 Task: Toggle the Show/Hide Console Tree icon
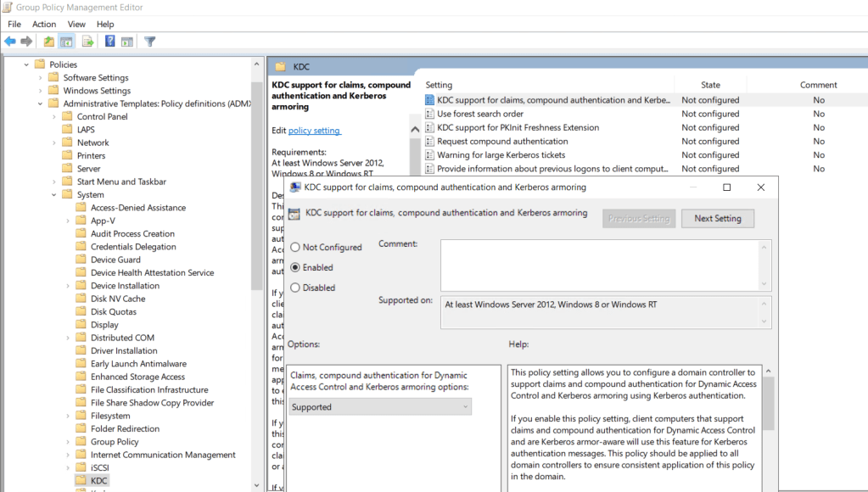66,42
